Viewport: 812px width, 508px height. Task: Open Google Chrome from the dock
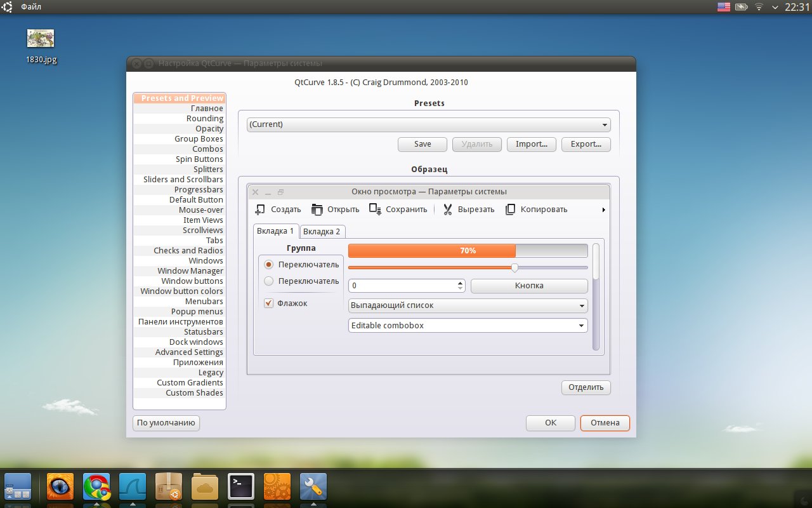pos(96,487)
